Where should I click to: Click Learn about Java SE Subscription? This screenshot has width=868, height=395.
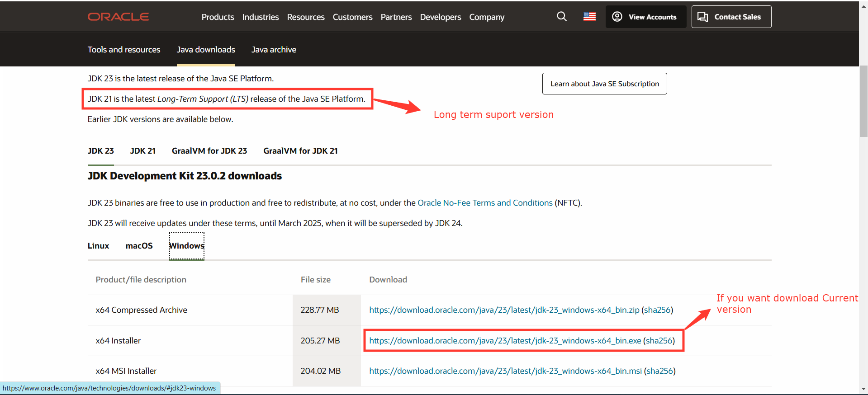[605, 84]
